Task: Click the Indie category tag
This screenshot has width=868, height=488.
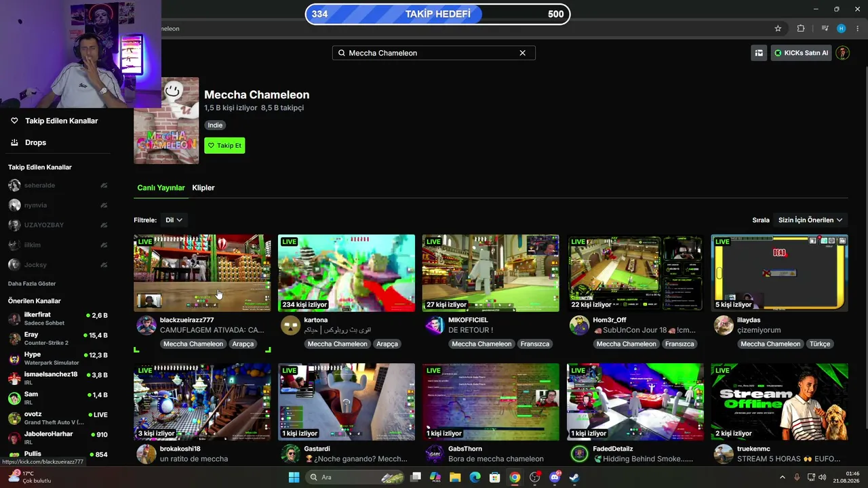Action: [215, 125]
